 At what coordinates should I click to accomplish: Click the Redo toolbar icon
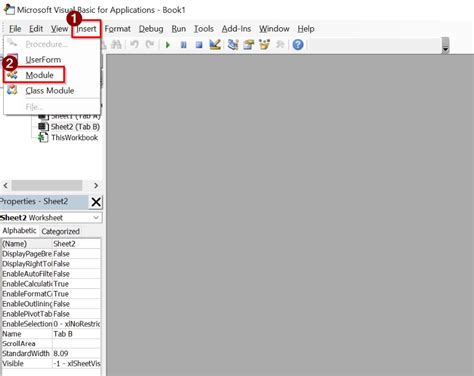click(x=150, y=44)
